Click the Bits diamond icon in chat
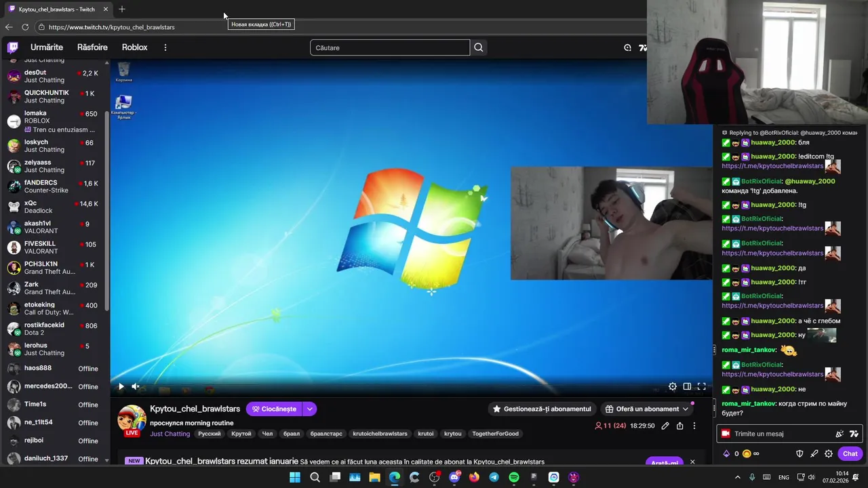Image resolution: width=868 pixels, height=488 pixels. point(726,453)
